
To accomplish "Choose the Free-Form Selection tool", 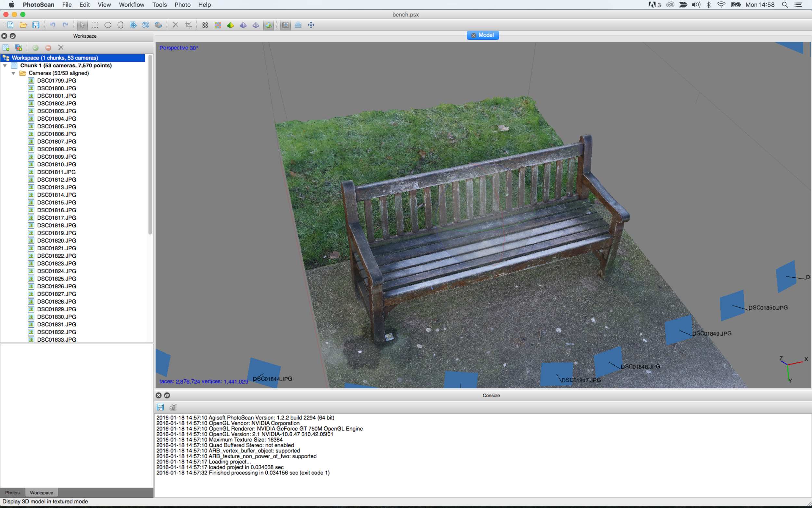I will pos(121,25).
